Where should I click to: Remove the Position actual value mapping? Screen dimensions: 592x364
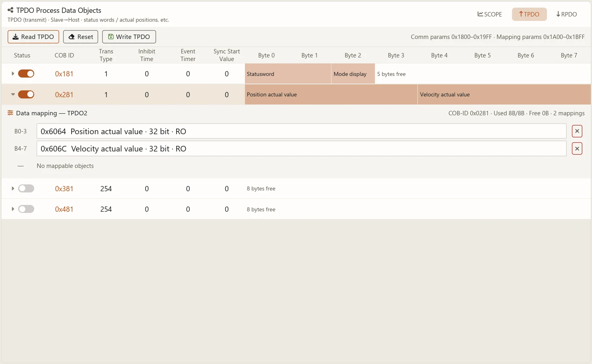[x=577, y=131]
